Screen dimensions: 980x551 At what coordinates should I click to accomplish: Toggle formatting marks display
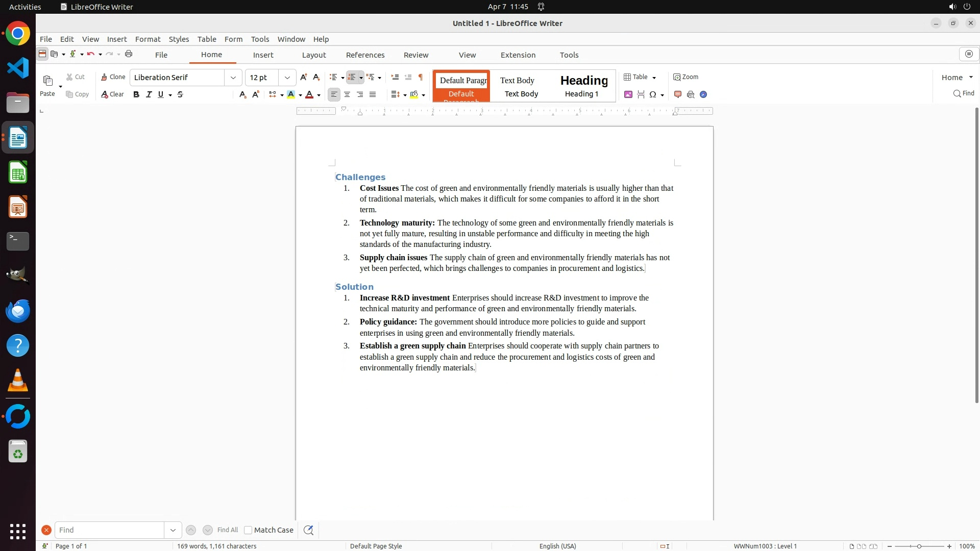(x=421, y=77)
